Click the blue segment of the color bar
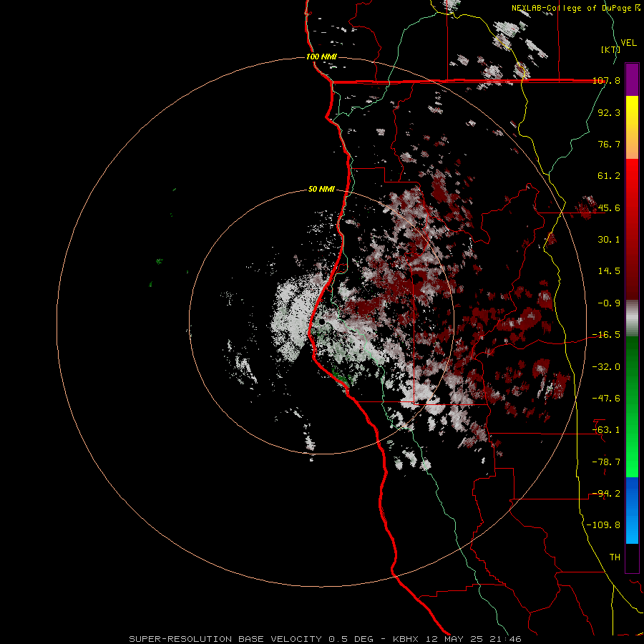644x644 pixels. 632,510
